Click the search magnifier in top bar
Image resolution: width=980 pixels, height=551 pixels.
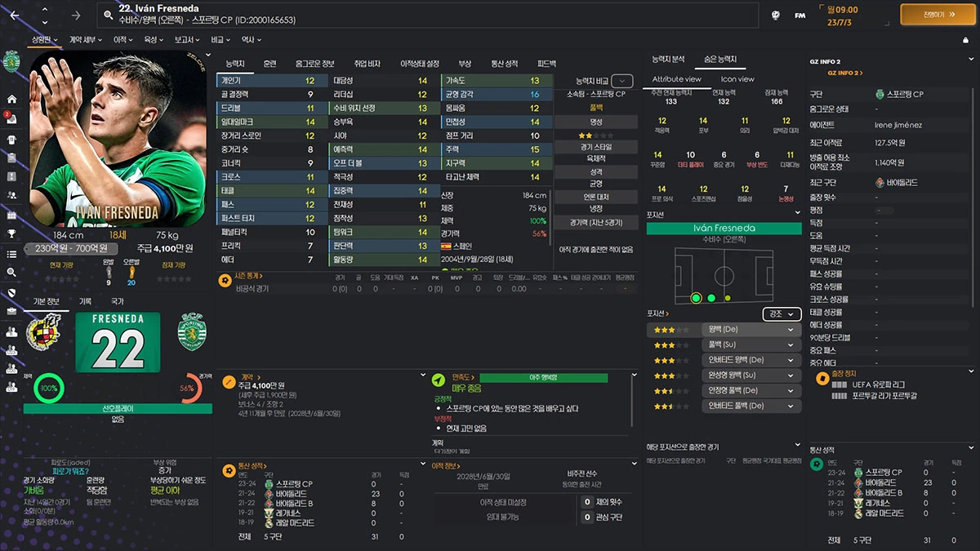click(x=109, y=15)
